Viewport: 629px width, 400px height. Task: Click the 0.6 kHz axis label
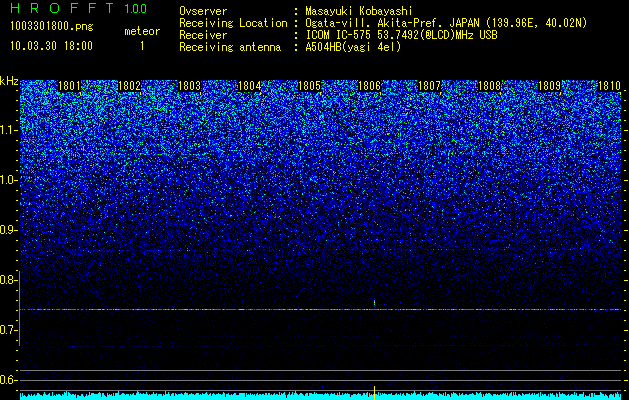[9, 380]
